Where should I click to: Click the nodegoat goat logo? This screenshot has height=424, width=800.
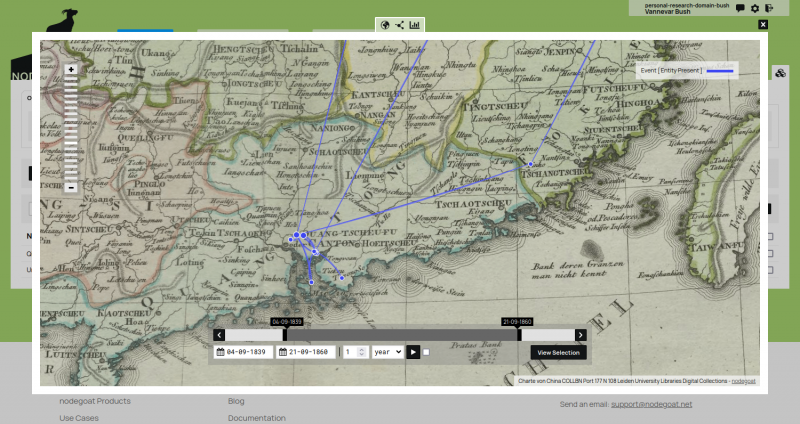point(62,20)
